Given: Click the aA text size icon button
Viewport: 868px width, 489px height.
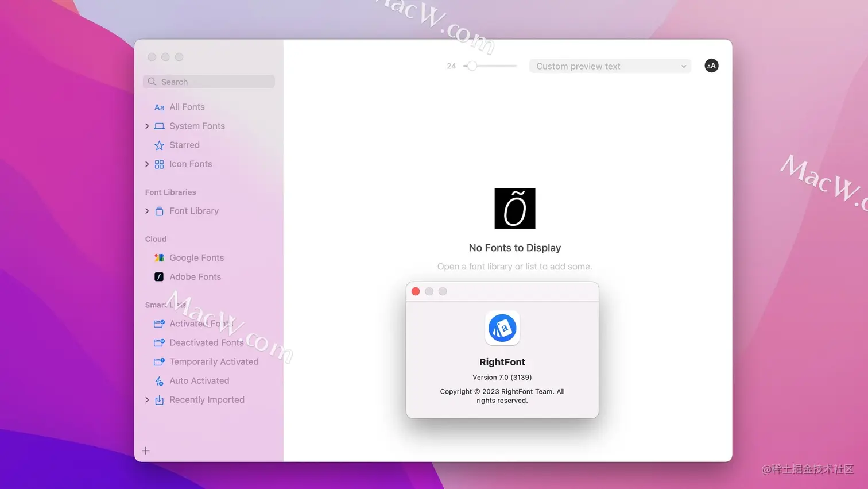Looking at the screenshot, I should point(711,66).
